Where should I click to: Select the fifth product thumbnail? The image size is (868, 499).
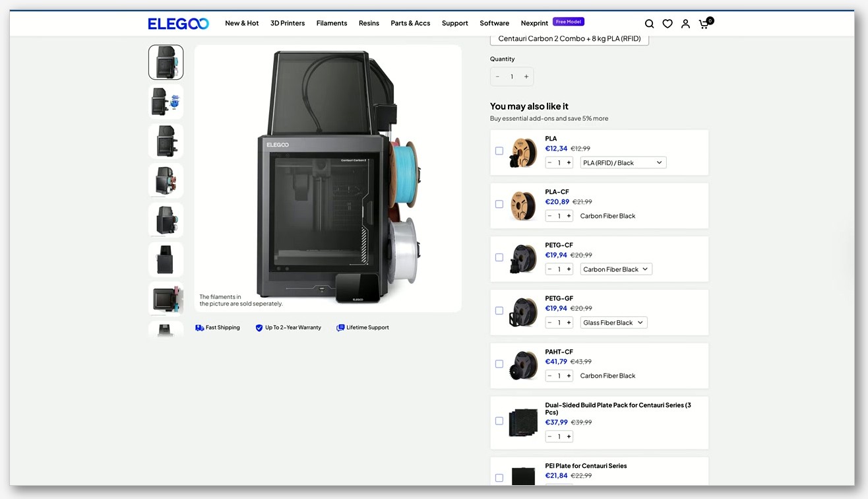point(166,220)
